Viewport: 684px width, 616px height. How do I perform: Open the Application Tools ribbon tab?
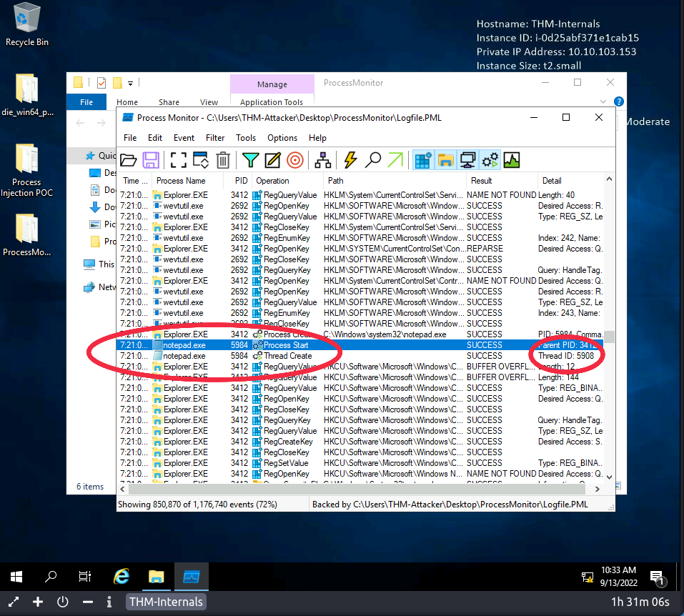pyautogui.click(x=272, y=102)
